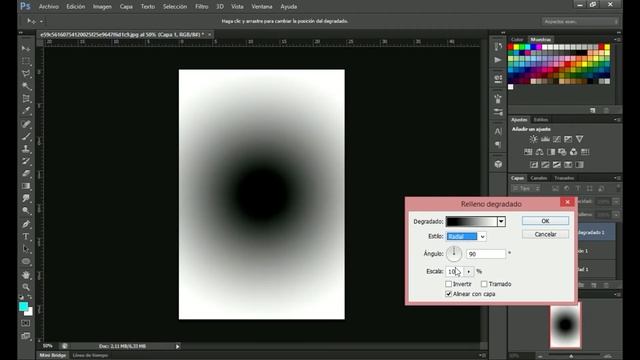Add a Color Balance adjustment

point(539,152)
